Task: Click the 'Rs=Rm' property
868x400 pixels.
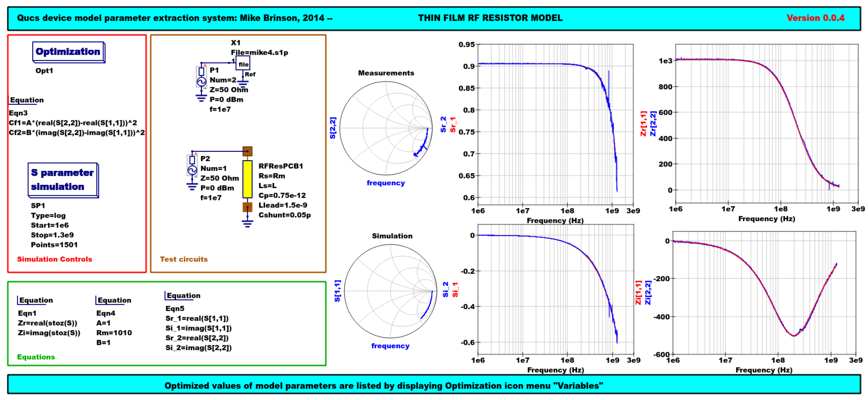Action: pos(272,176)
